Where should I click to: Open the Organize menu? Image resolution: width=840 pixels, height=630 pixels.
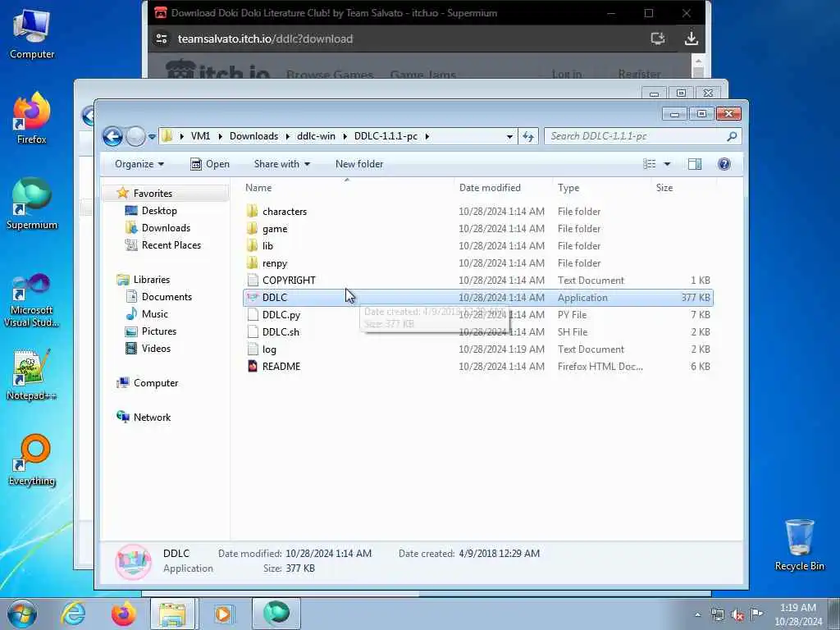click(139, 164)
